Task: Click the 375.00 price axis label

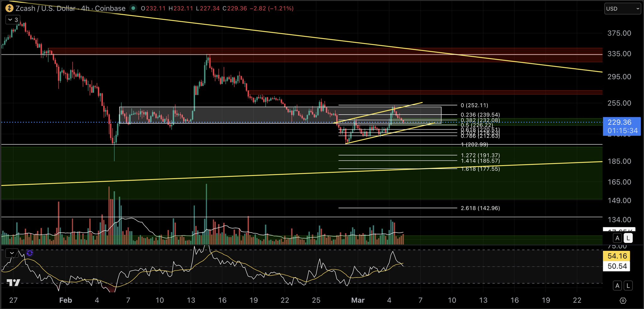Action: click(x=619, y=33)
